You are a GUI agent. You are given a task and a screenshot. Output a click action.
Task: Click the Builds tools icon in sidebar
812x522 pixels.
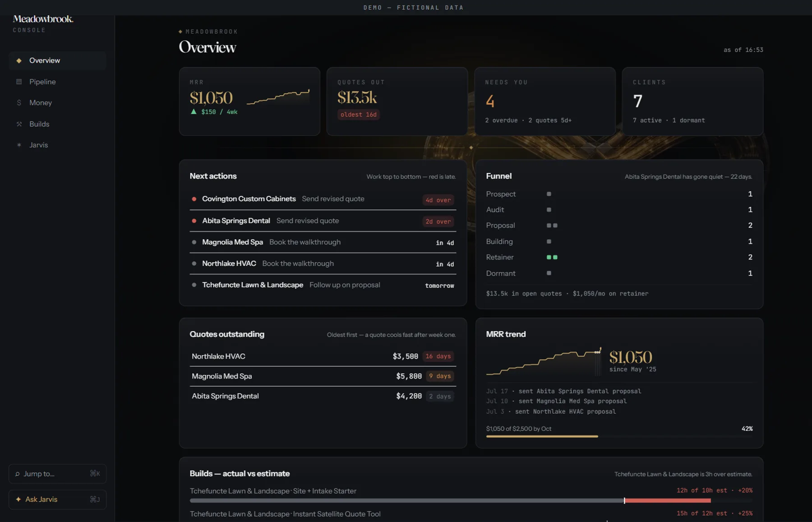(x=19, y=124)
